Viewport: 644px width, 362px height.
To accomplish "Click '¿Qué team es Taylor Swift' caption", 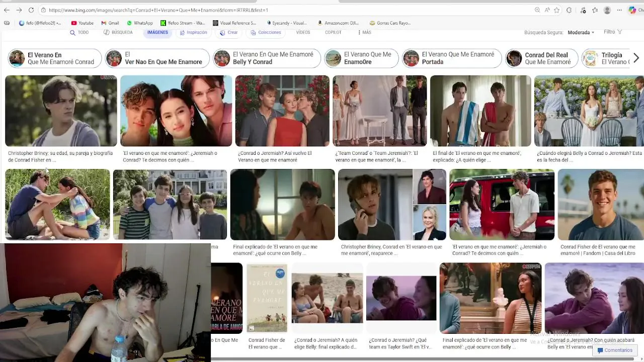I will pyautogui.click(x=401, y=343).
